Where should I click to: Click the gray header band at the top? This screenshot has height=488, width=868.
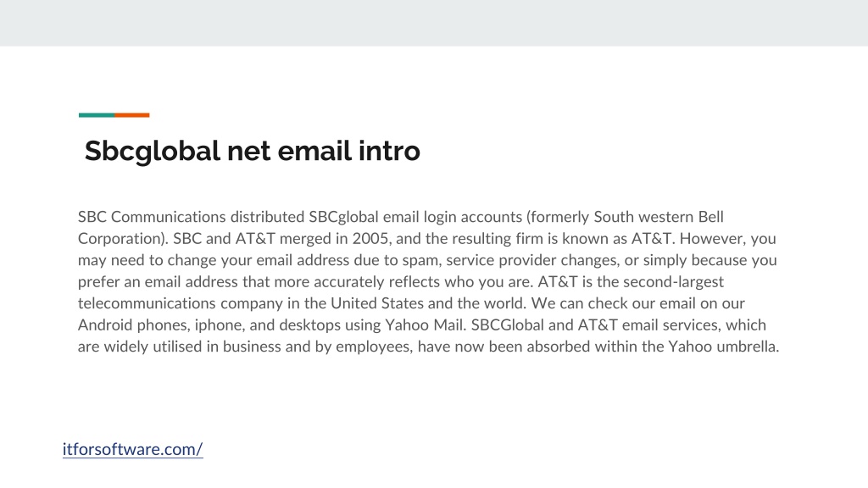point(434,23)
